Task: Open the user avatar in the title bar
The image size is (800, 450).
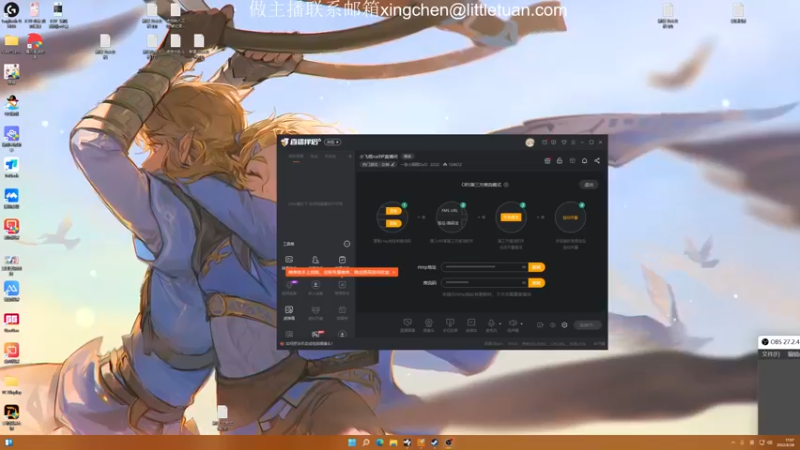Action: pyautogui.click(x=530, y=142)
